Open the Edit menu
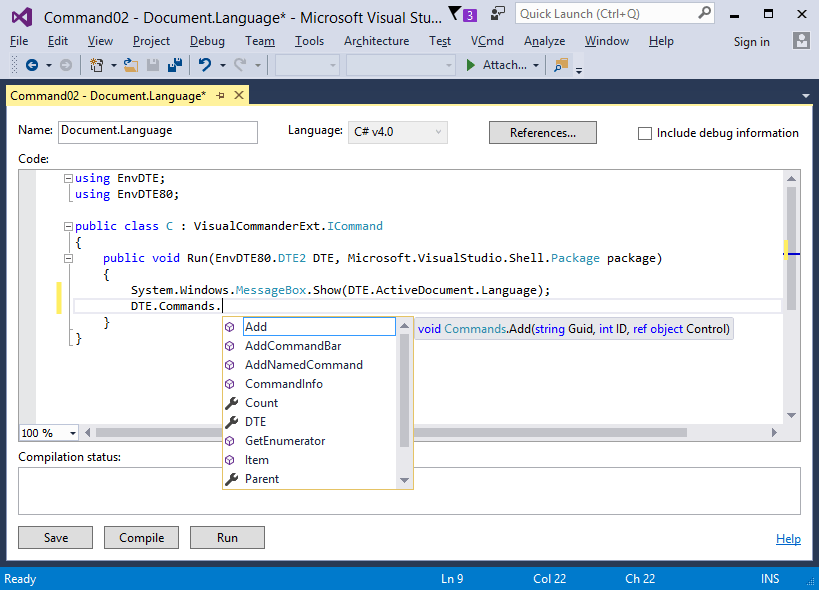The width and height of the screenshot is (819, 590). tap(57, 41)
